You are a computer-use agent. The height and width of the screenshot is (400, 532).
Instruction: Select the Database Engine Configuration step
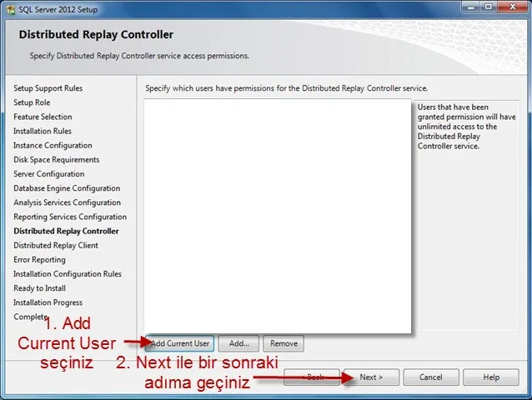tap(67, 188)
